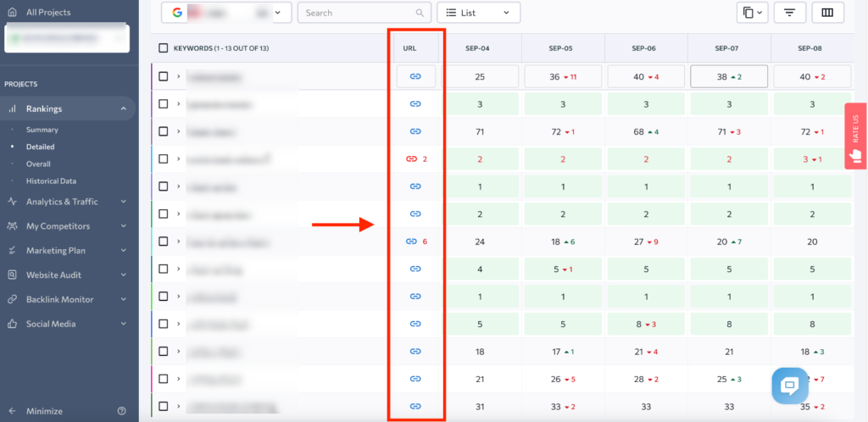Check the last keyword row checkbox
Viewport: 868px width, 422px height.
click(x=164, y=406)
